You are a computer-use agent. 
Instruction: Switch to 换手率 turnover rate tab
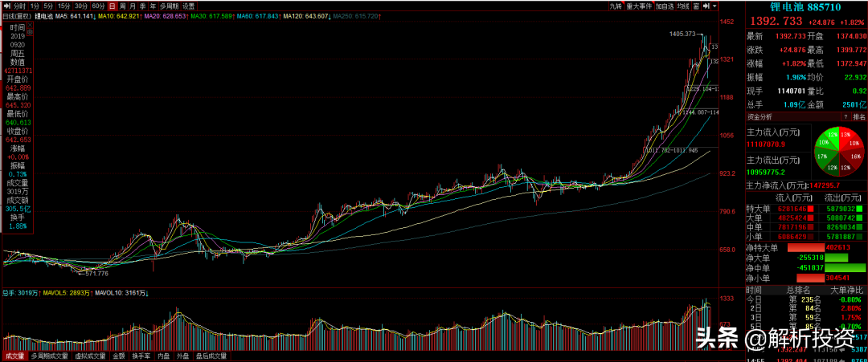(x=141, y=355)
